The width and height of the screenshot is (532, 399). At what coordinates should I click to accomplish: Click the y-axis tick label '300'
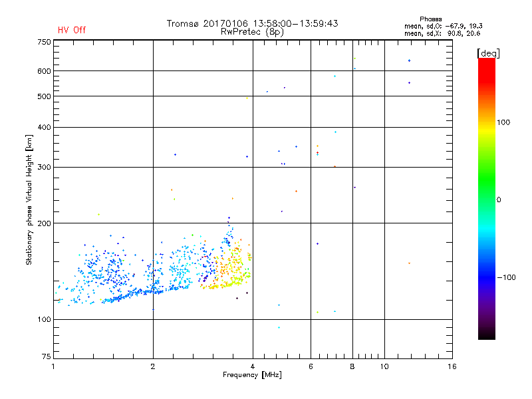tap(44, 167)
